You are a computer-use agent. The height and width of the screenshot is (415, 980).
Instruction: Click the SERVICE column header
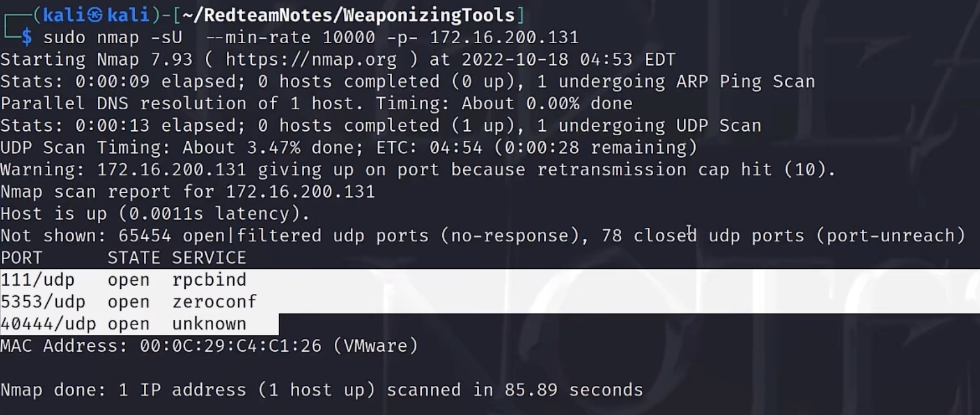[209, 258]
